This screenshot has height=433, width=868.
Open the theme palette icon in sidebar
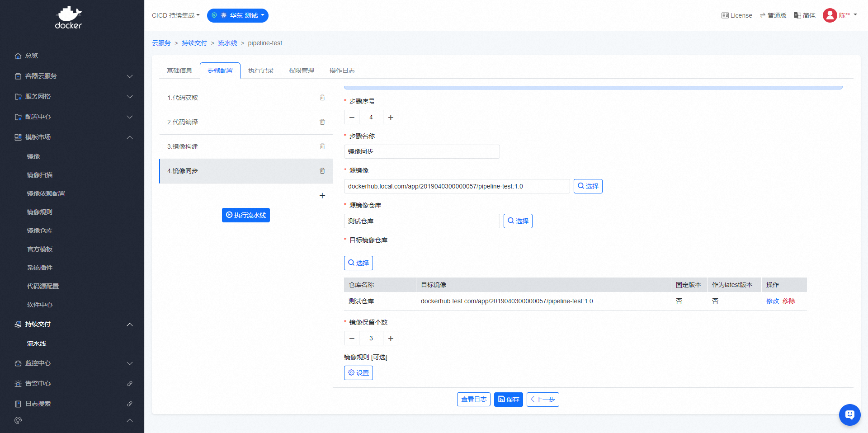(x=18, y=420)
